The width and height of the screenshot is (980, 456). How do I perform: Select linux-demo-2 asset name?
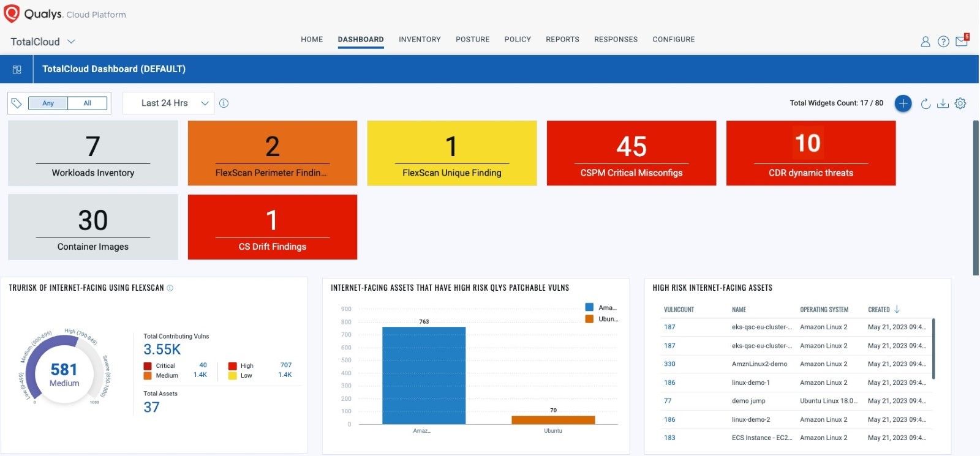pos(751,419)
